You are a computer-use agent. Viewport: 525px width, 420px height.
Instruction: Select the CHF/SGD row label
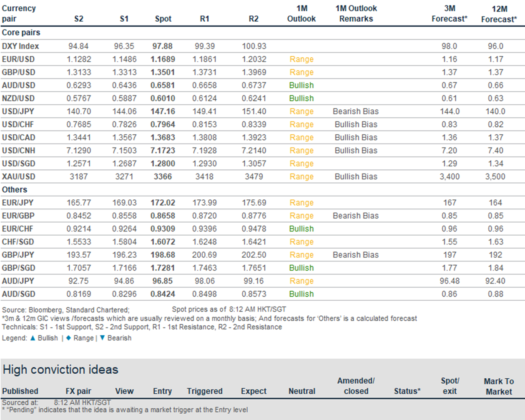(x=18, y=242)
